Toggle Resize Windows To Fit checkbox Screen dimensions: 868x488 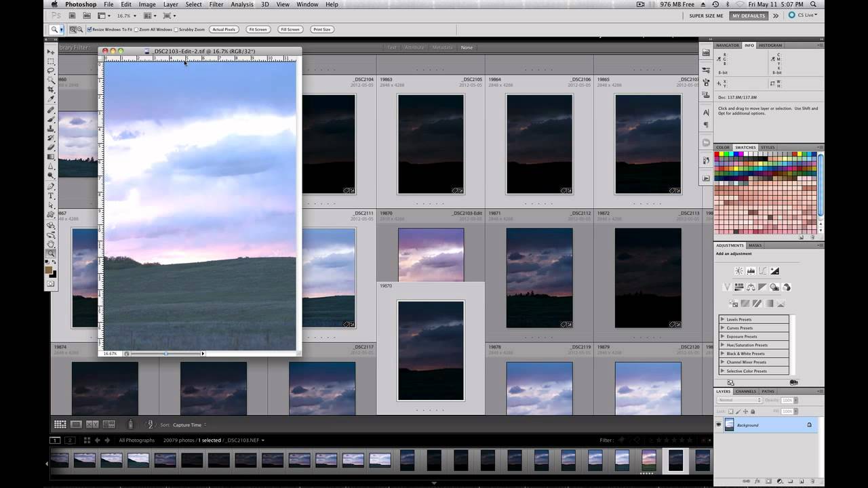tap(89, 30)
